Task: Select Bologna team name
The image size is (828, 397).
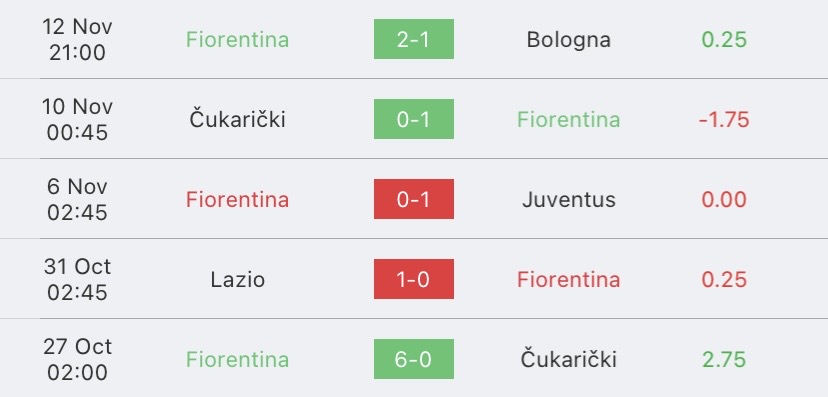Action: tap(568, 40)
